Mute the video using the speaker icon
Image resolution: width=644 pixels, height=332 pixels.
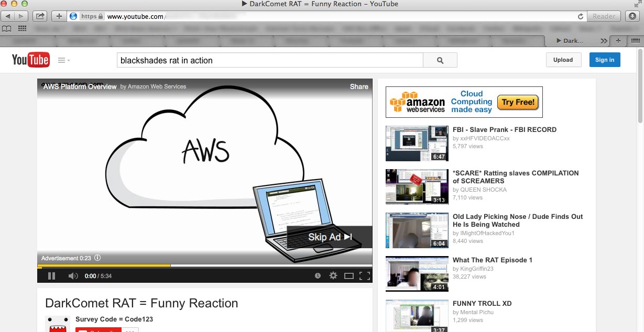(73, 276)
